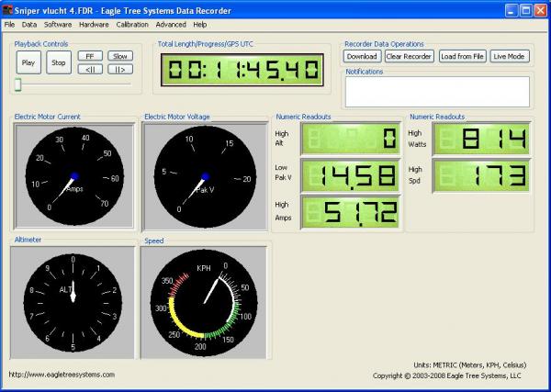Click the Low Pak V readout 14.58
Viewport: 551px width, 392px height.
pos(351,175)
